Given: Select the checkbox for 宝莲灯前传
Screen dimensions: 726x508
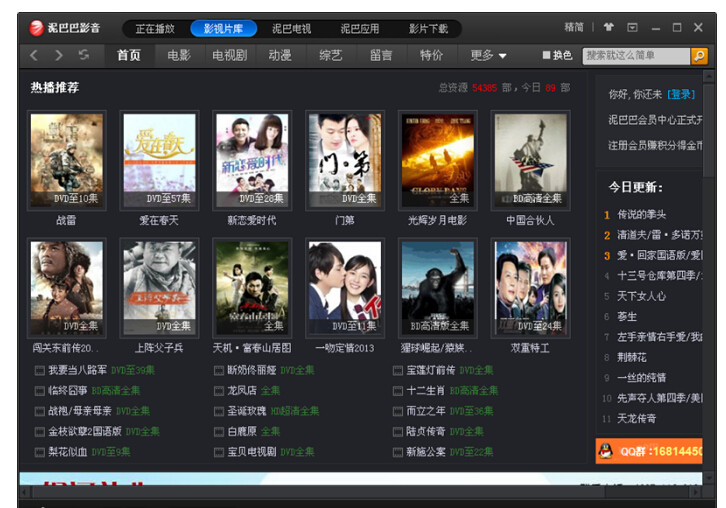Looking at the screenshot, I should pyautogui.click(x=397, y=371).
